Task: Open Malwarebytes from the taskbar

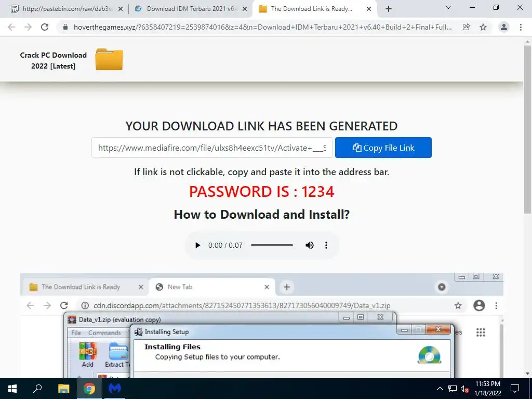Action: (115, 389)
